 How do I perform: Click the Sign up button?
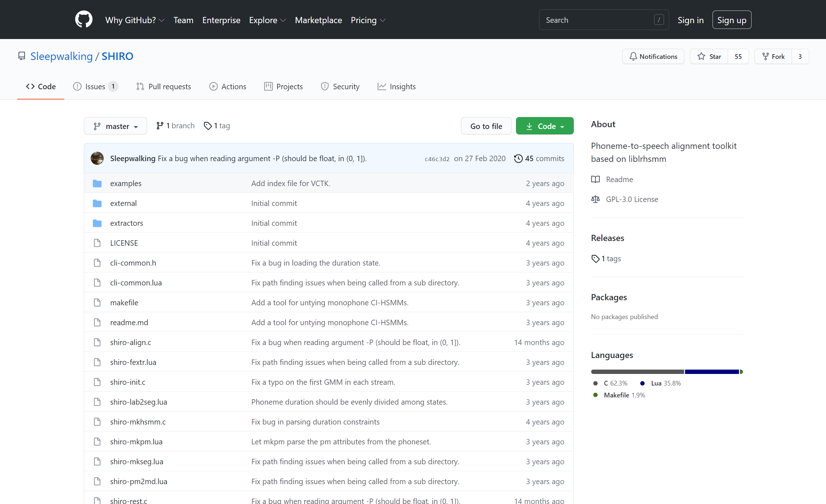tap(732, 20)
